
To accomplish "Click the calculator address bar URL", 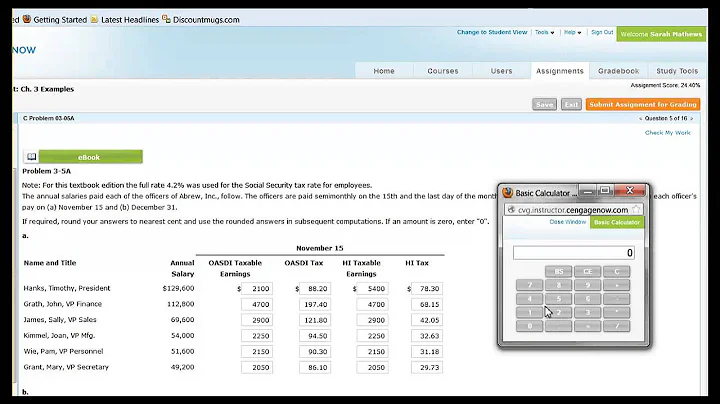I will pyautogui.click(x=573, y=210).
